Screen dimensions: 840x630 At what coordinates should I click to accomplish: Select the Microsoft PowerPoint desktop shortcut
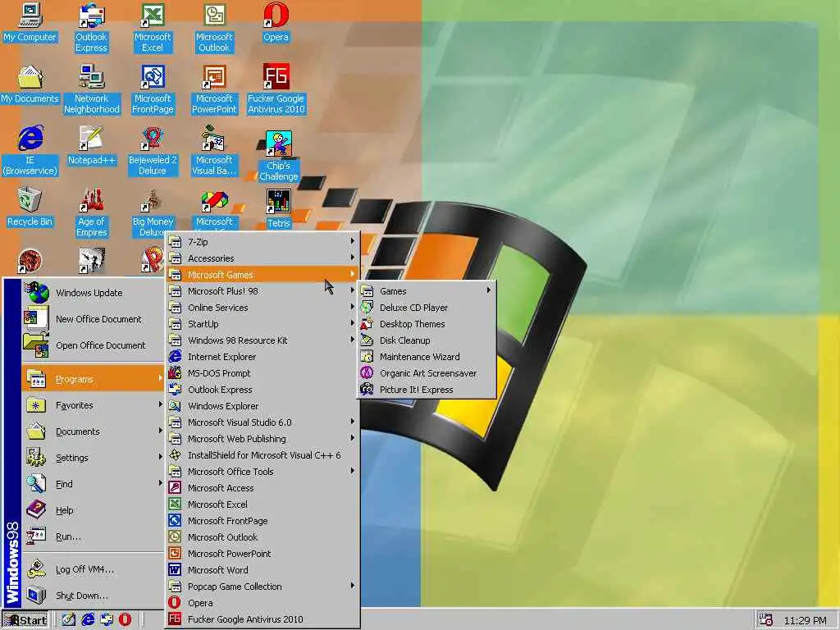(x=214, y=89)
